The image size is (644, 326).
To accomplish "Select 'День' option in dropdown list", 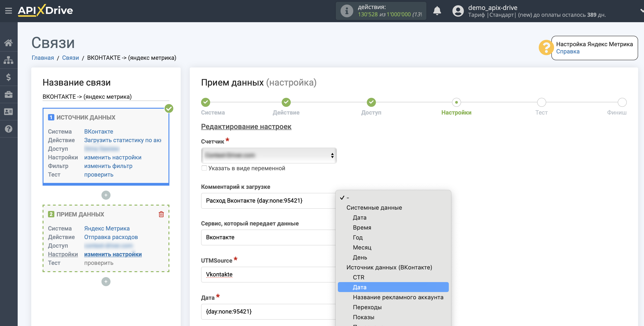I will click(393, 257).
